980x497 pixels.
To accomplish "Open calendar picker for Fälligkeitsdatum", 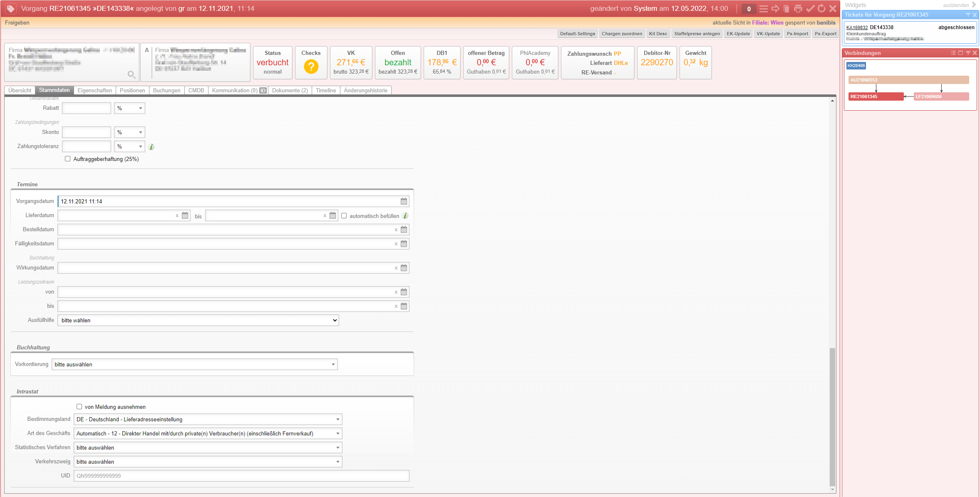I will click(x=404, y=244).
